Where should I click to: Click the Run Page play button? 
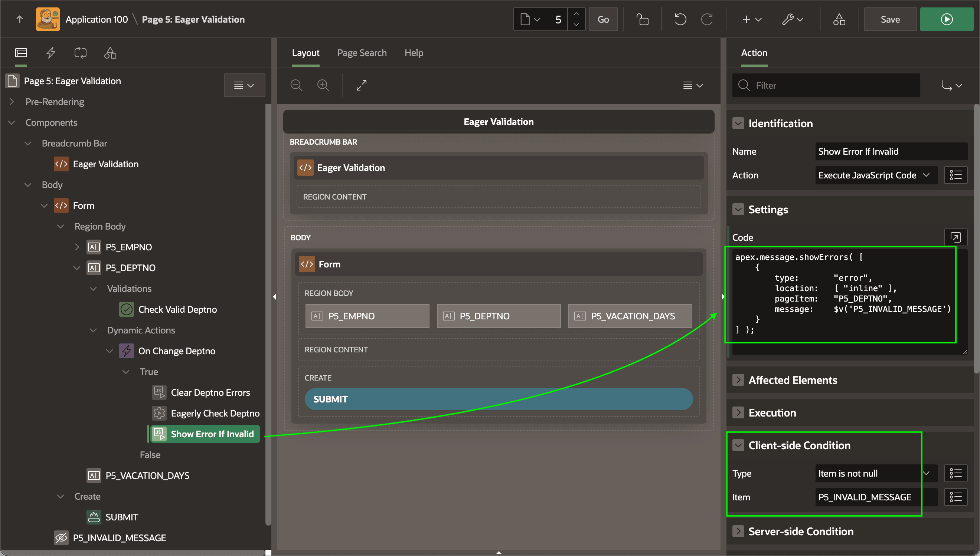click(946, 20)
